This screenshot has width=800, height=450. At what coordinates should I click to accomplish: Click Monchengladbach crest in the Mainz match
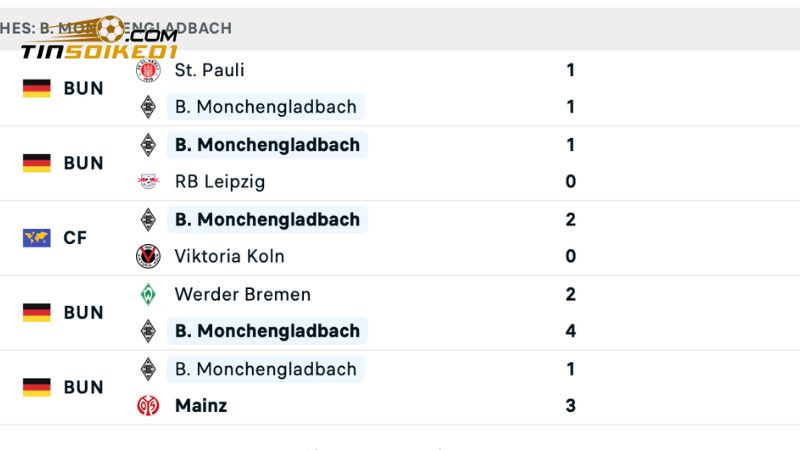(x=148, y=369)
